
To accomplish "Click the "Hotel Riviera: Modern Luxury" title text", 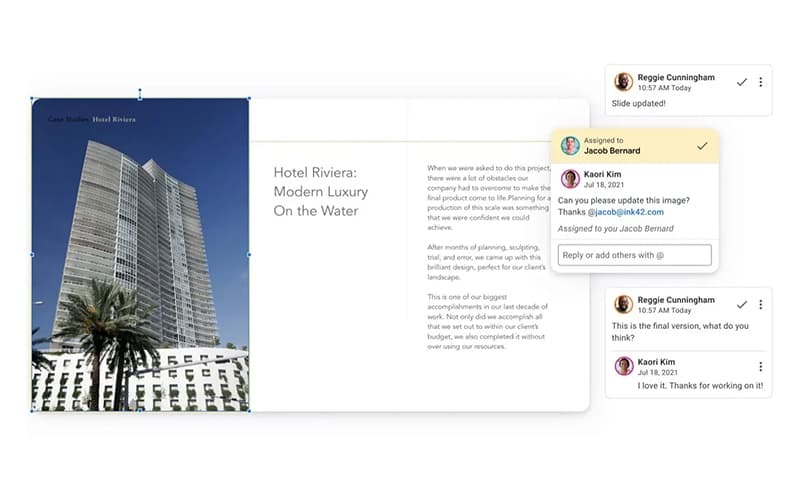I will tap(320, 191).
